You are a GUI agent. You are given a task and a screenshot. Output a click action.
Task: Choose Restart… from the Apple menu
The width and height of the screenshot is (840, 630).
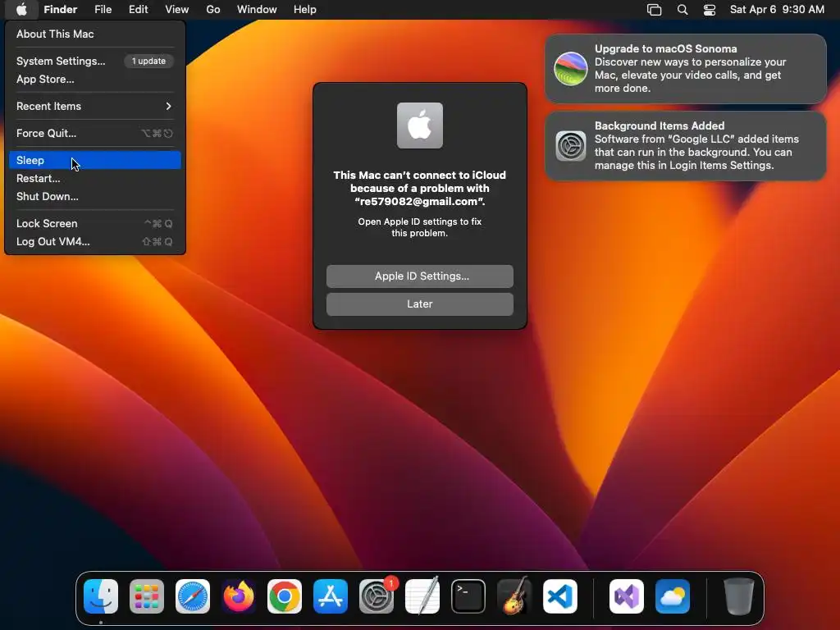coord(95,178)
